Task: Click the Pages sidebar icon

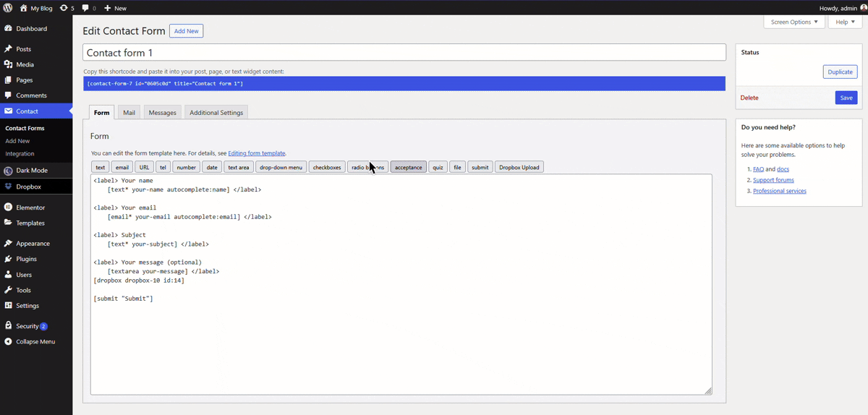Action: tap(8, 80)
